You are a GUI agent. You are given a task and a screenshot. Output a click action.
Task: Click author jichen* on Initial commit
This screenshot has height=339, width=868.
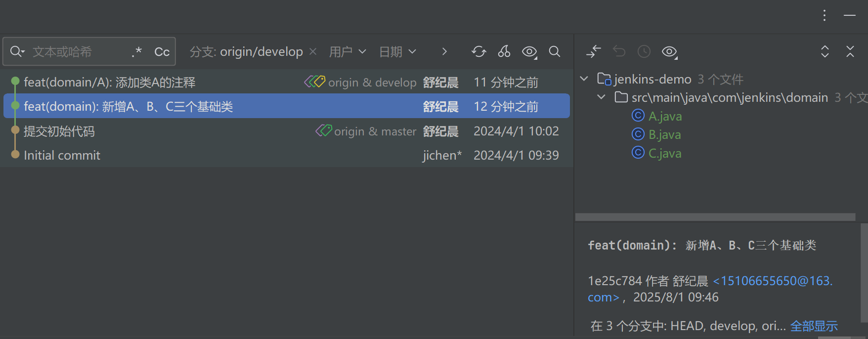pyautogui.click(x=442, y=155)
